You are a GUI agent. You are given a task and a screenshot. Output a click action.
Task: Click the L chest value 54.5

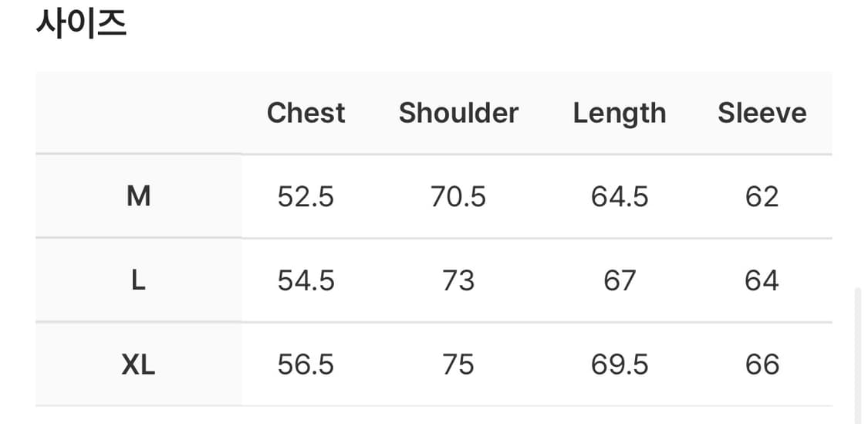(306, 280)
